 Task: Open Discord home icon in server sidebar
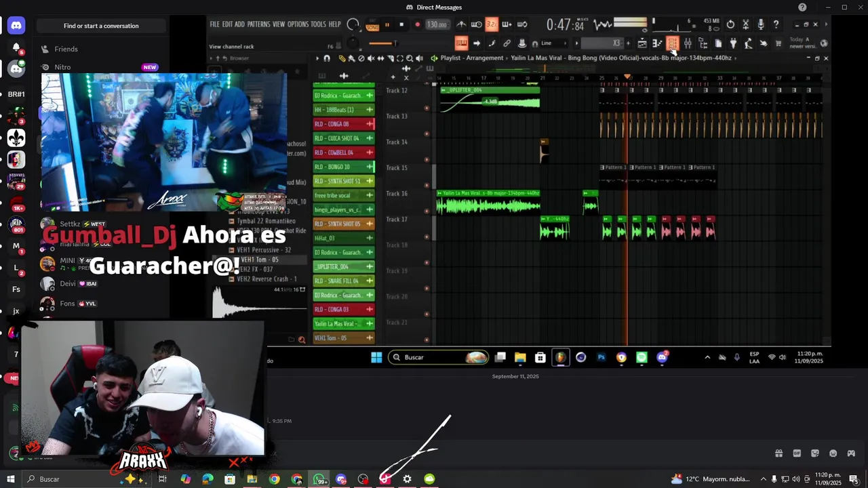point(16,26)
